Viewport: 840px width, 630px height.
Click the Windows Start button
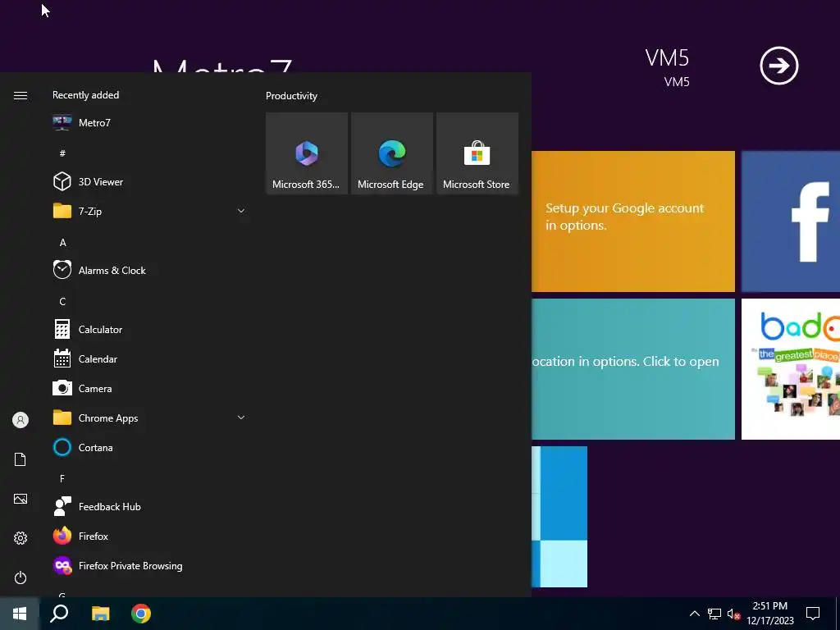pos(20,614)
